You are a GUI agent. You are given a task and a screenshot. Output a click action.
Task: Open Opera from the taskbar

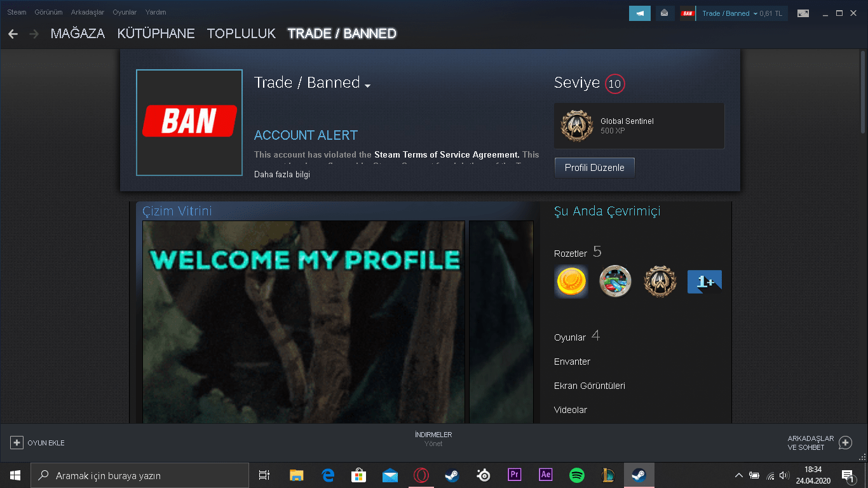point(421,475)
